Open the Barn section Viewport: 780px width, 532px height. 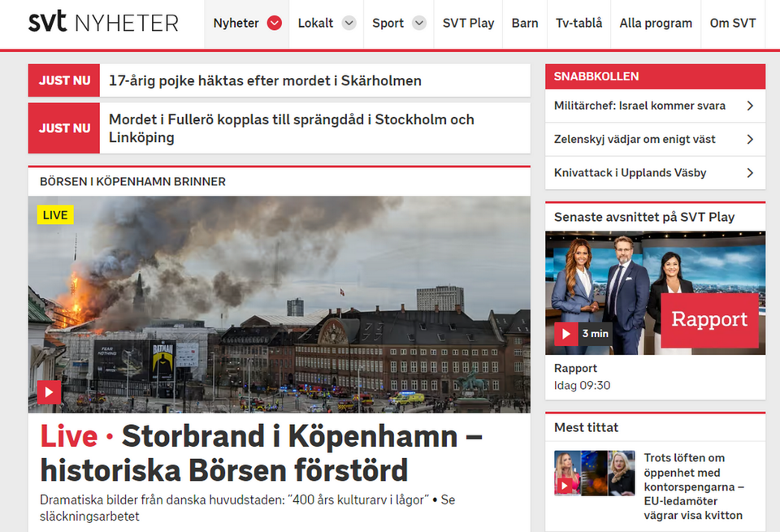(525, 24)
